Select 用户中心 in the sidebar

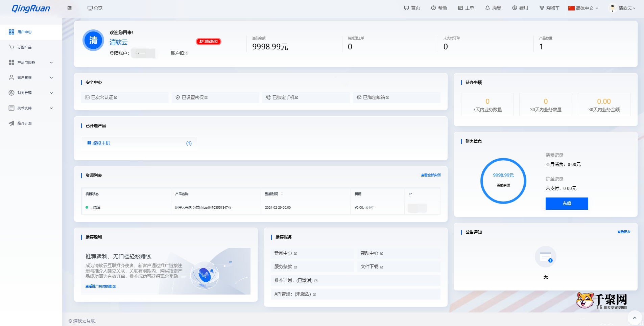coord(31,32)
